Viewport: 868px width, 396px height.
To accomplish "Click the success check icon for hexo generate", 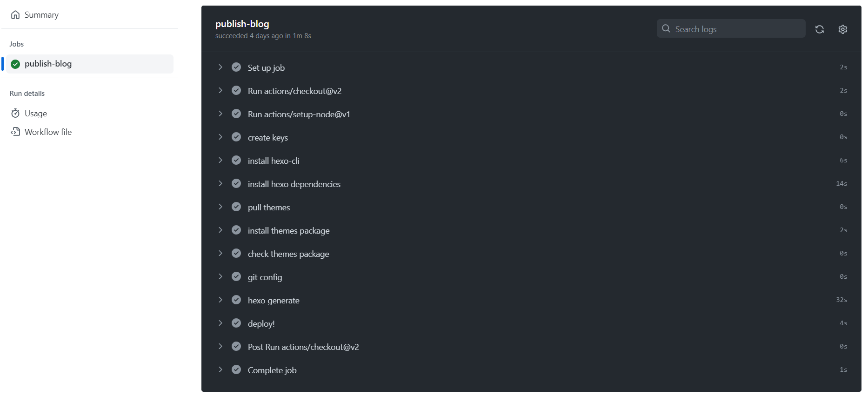I will pos(236,300).
